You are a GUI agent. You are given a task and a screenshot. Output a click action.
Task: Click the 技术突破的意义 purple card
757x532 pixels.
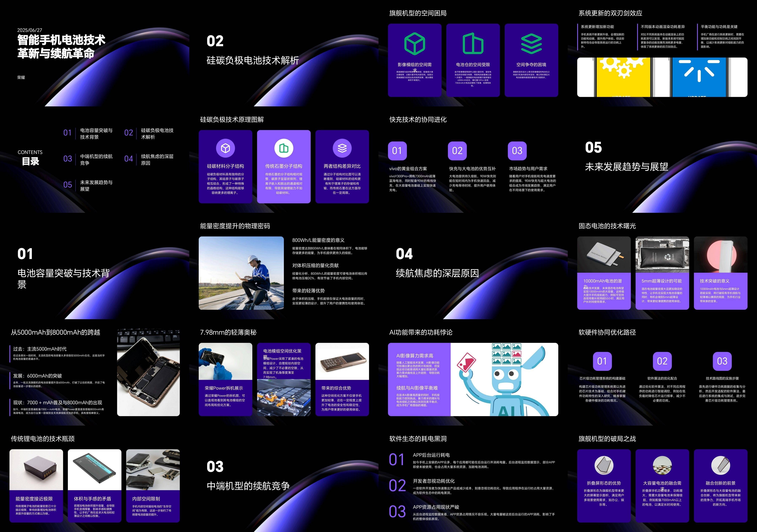click(x=720, y=290)
